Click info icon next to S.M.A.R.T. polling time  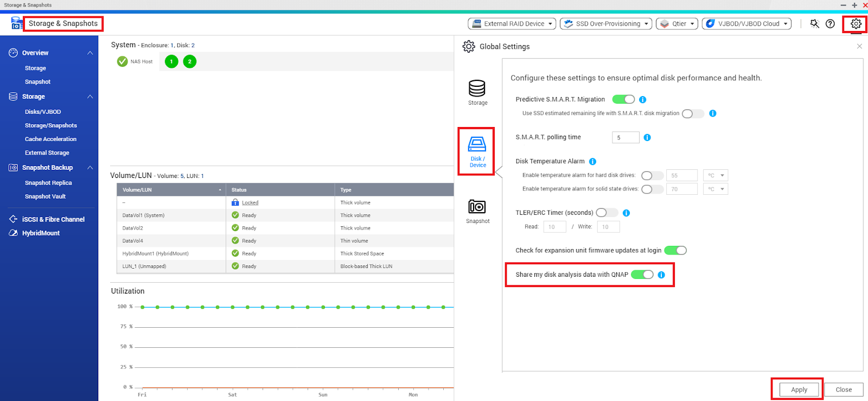tap(647, 138)
